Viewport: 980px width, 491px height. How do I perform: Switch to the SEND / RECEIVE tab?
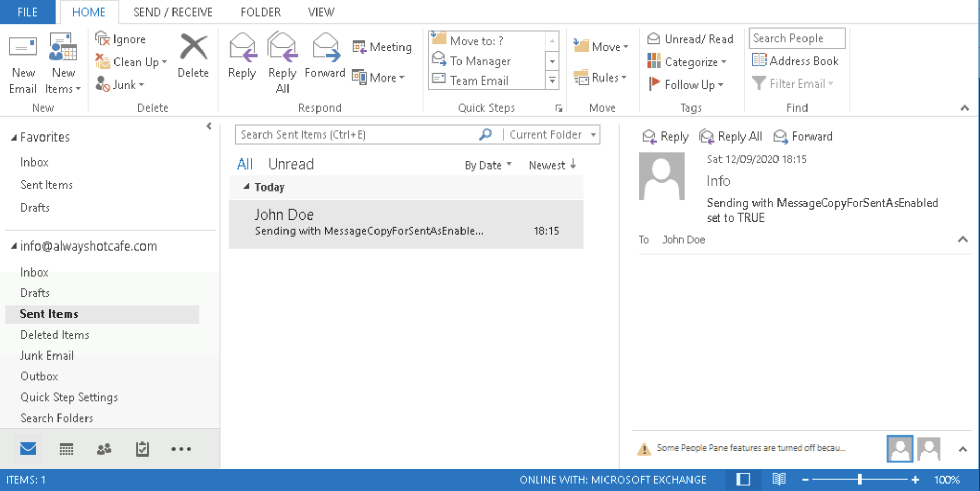(172, 12)
